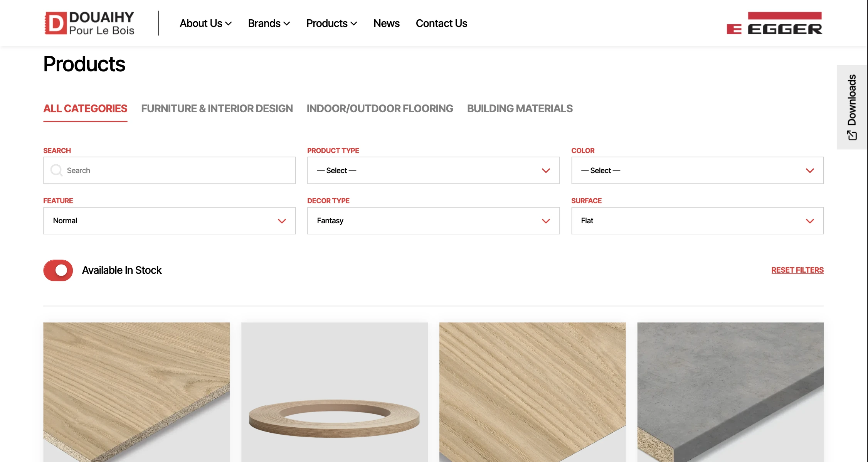
Task: Open the Surface dropdown showing Flat
Action: coord(697,221)
